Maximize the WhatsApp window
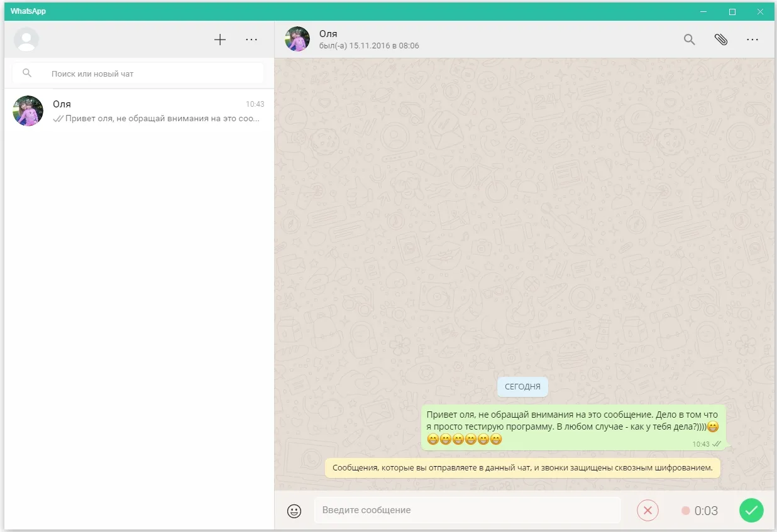Screen dimensions: 777x532 (732, 11)
